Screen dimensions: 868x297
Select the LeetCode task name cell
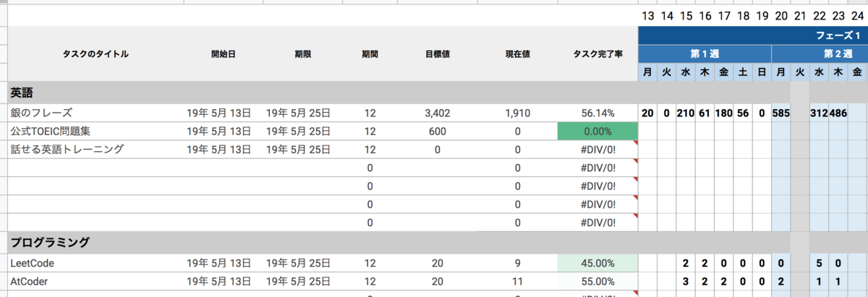coord(95,263)
